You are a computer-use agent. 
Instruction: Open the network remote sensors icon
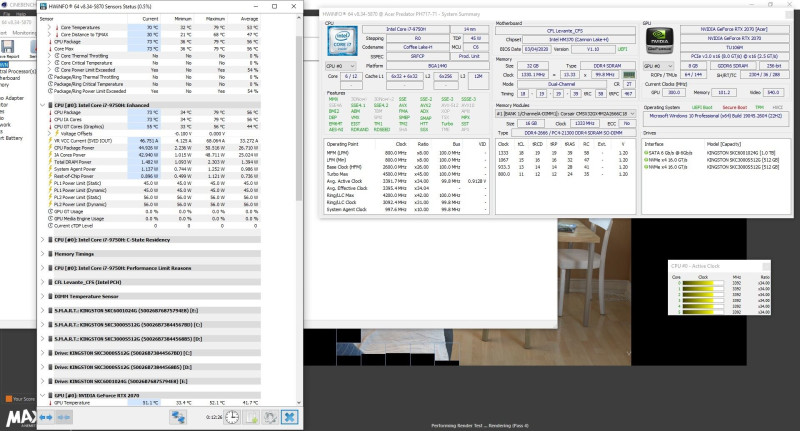(x=178, y=417)
